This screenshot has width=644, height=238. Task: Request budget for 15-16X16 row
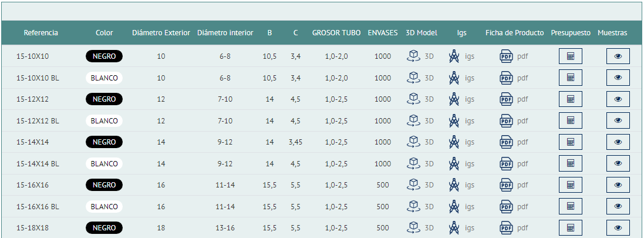570,185
